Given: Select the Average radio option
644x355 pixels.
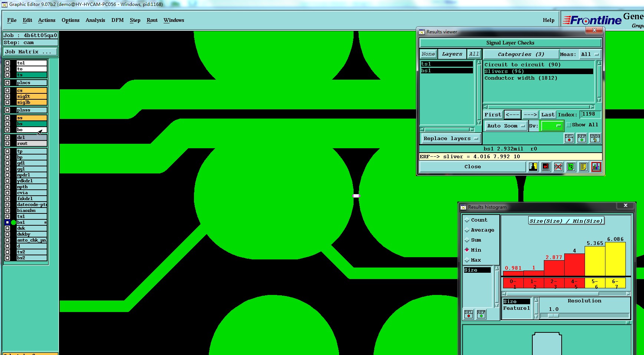Looking at the screenshot, I should point(467,230).
